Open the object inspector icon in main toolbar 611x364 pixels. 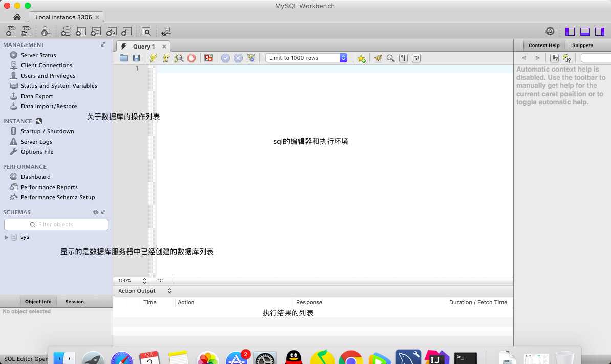[46, 31]
